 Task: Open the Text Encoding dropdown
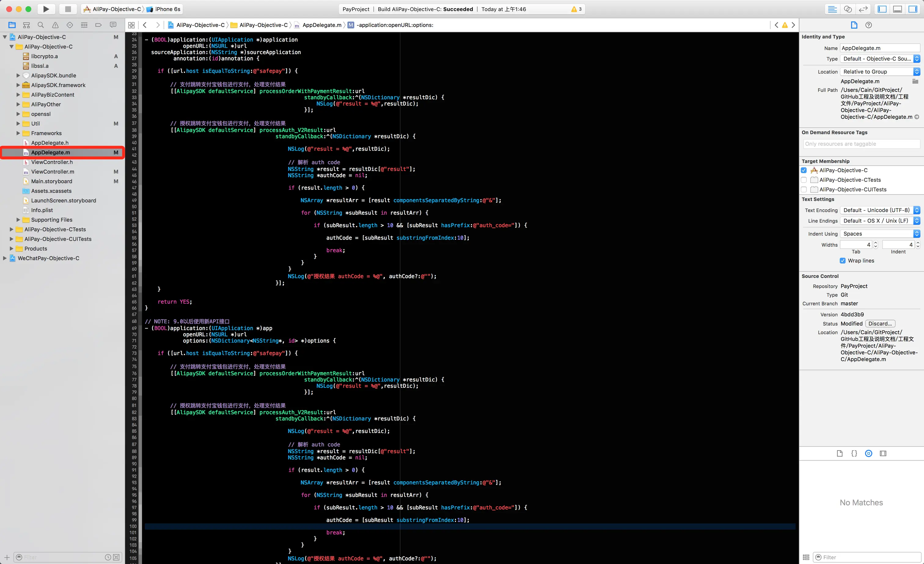click(x=880, y=210)
